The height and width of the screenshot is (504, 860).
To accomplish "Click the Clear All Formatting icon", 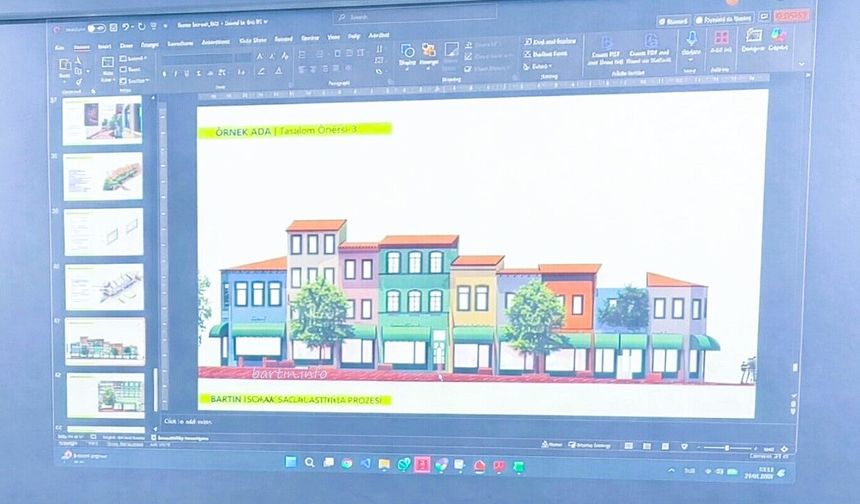I will tap(284, 55).
